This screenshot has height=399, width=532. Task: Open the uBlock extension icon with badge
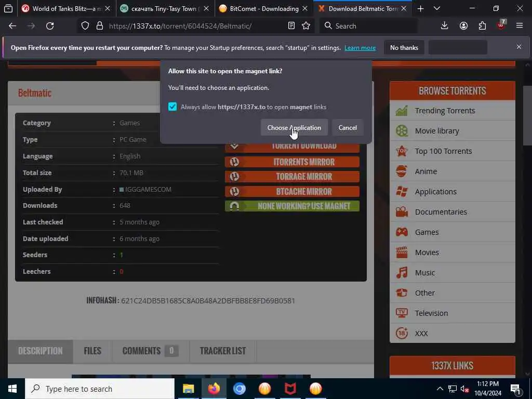(501, 25)
